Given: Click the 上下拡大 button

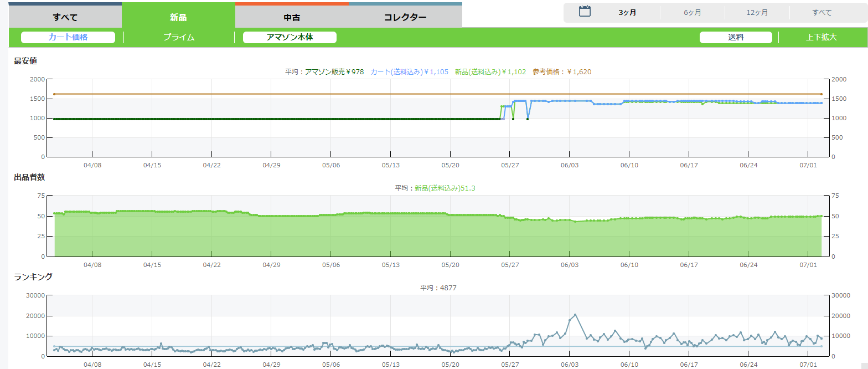Looking at the screenshot, I should click(821, 37).
